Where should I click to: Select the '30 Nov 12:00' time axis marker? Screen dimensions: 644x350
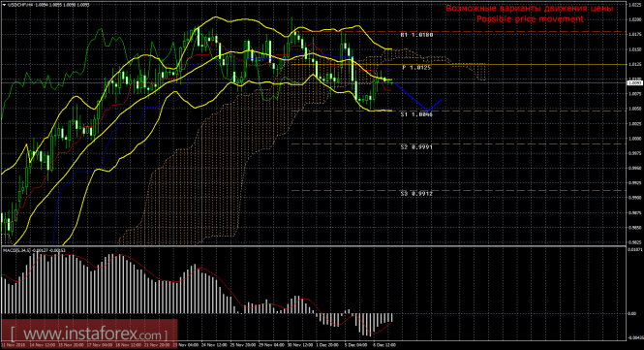(299, 345)
